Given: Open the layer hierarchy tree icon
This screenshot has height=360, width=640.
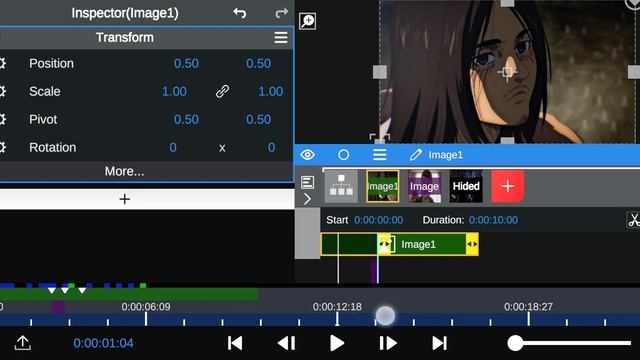Looking at the screenshot, I should click(x=341, y=186).
